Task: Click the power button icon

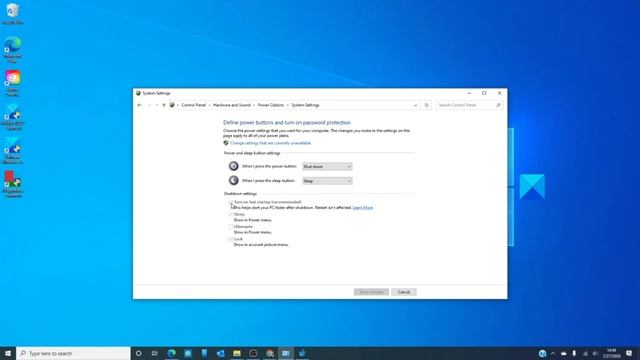Action: (233, 166)
